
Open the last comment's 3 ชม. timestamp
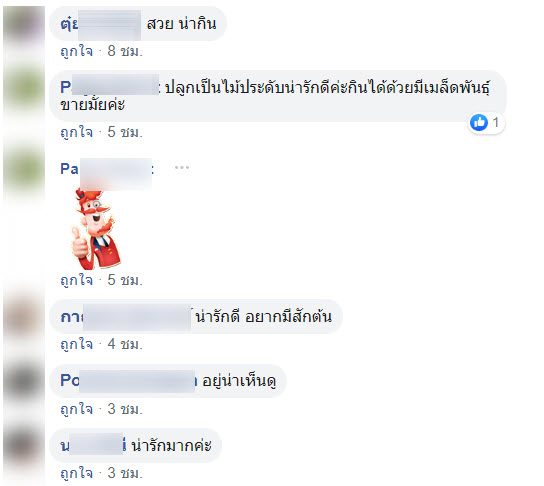[125, 473]
